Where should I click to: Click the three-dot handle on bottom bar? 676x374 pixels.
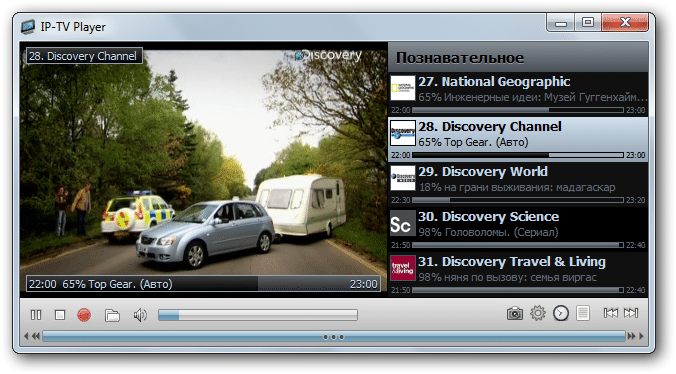pyautogui.click(x=334, y=337)
